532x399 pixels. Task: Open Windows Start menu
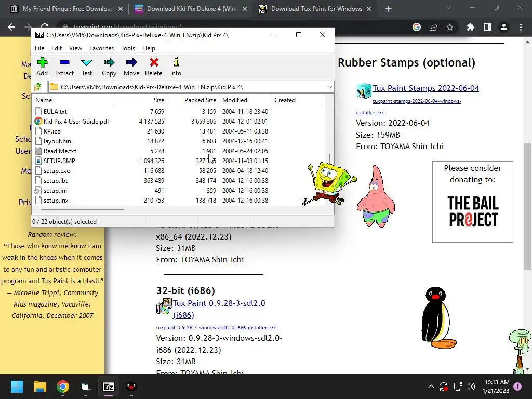(x=17, y=387)
